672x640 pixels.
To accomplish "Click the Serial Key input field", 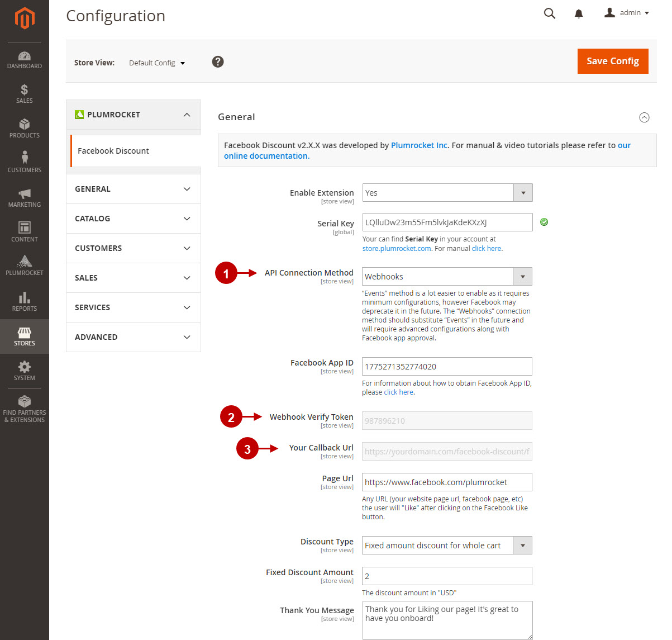I will click(447, 222).
